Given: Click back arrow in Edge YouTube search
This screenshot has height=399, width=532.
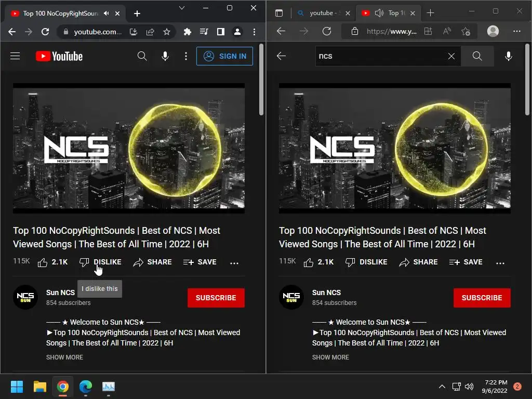Looking at the screenshot, I should 281,56.
